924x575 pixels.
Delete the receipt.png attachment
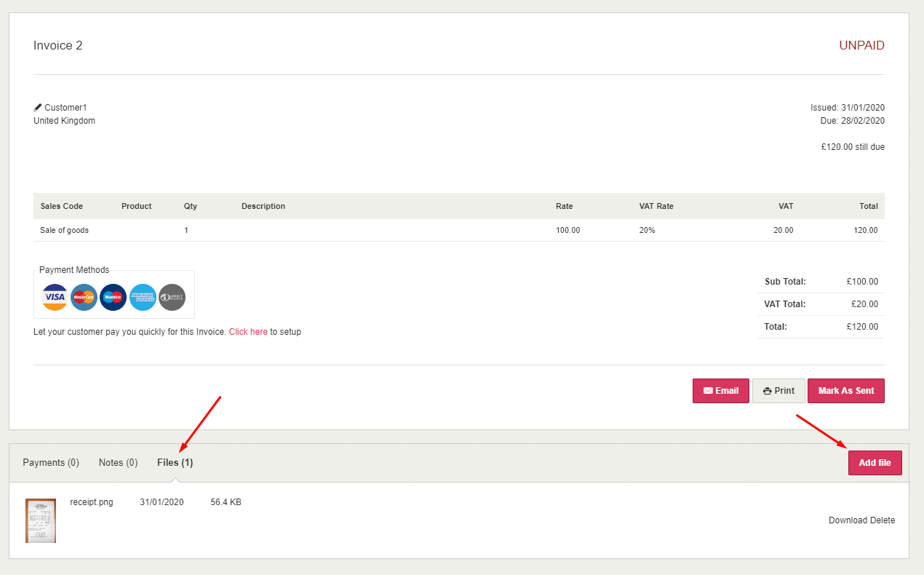(x=883, y=520)
